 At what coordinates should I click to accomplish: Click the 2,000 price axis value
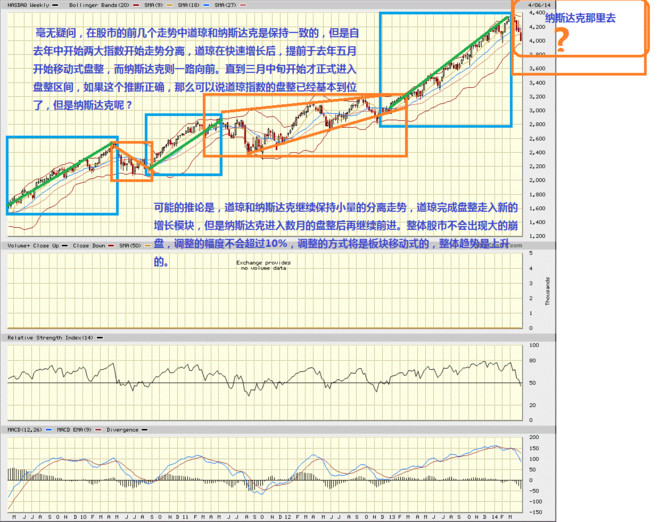pos(537,180)
